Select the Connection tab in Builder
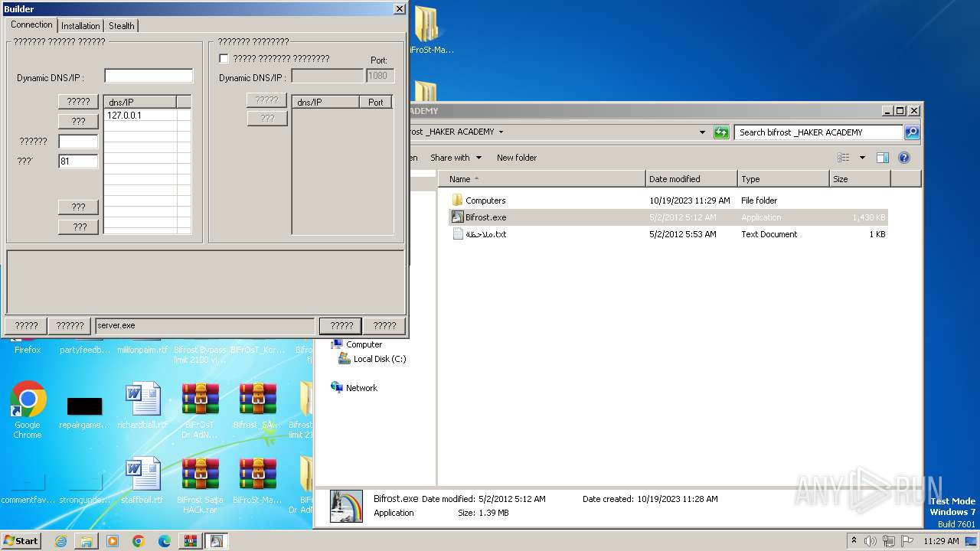Image resolution: width=980 pixels, height=551 pixels. (x=31, y=24)
